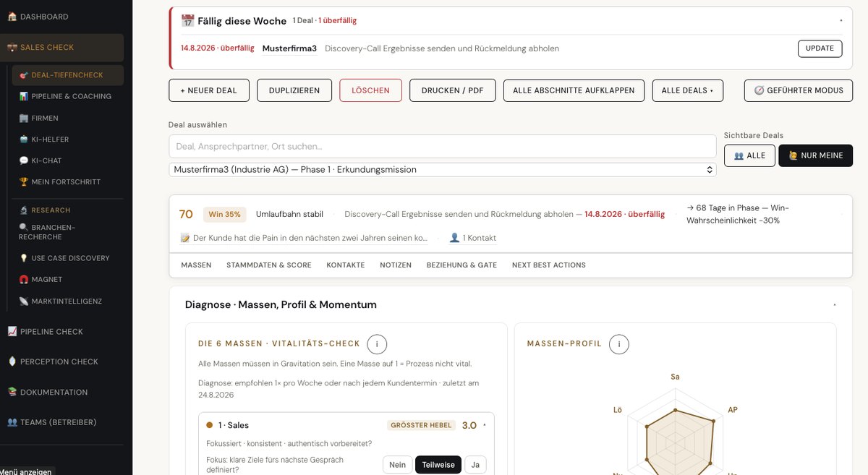Click the Update button for Musterfirma3

click(x=820, y=48)
